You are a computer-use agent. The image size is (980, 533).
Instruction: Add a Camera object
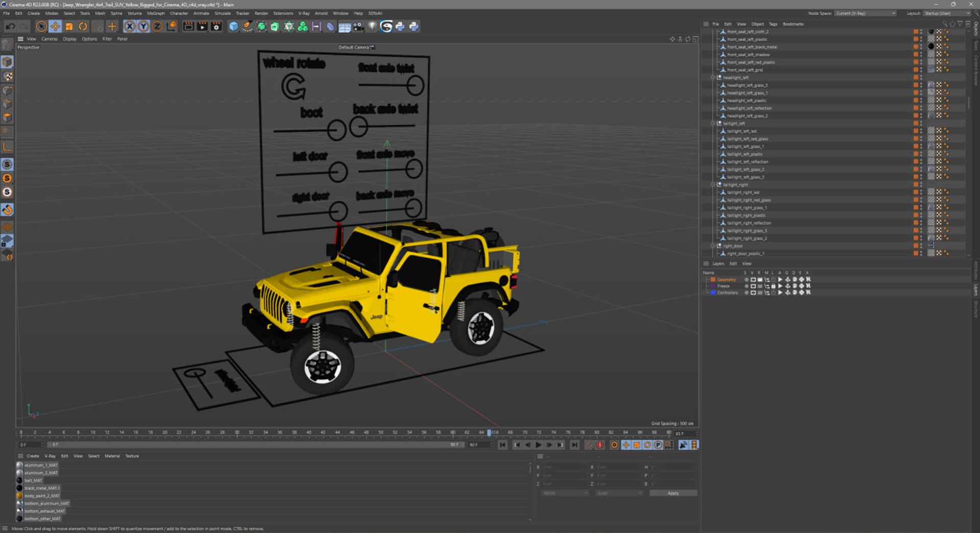(x=358, y=27)
